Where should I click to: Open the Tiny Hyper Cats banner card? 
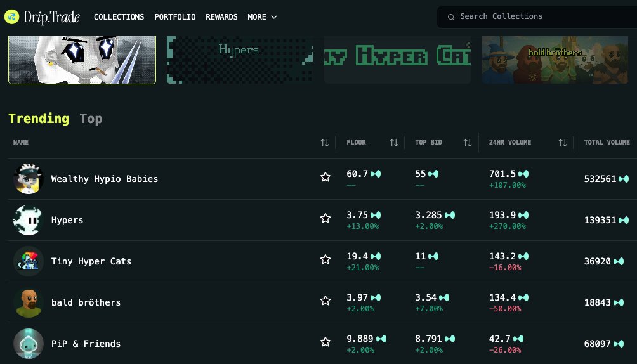click(x=397, y=60)
